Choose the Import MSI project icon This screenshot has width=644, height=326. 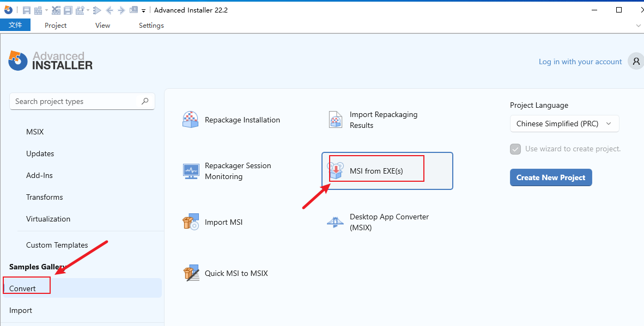pos(191,222)
